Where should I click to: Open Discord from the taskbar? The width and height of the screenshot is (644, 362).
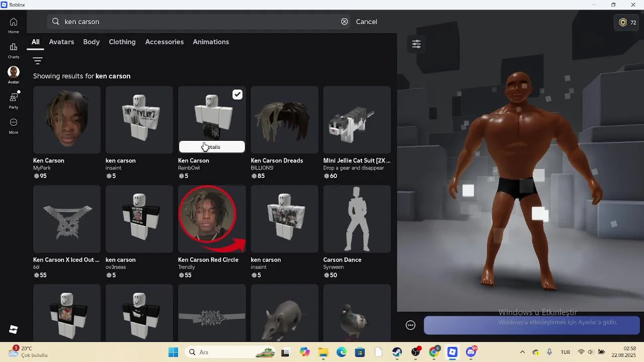click(471, 352)
